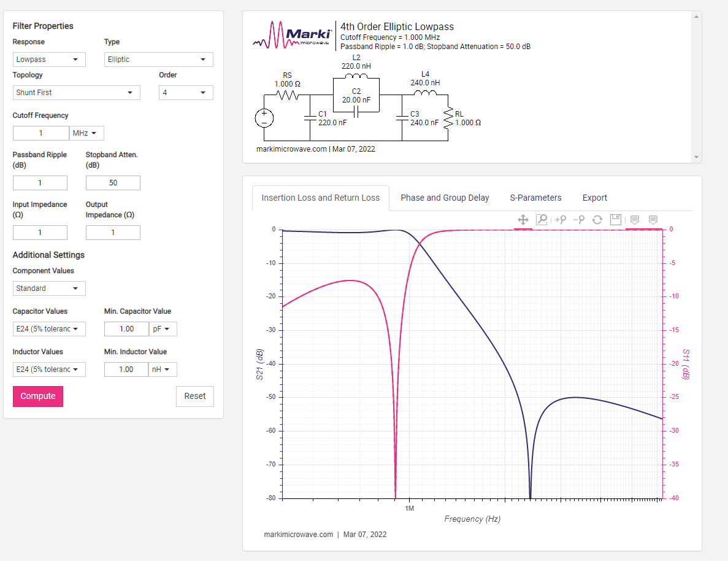Open the Response dropdown showing Lowpass
This screenshot has height=561, width=728.
[49, 60]
